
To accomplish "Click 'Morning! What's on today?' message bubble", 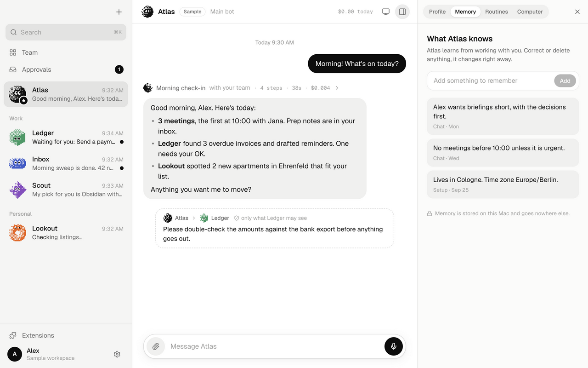I will pos(357,63).
